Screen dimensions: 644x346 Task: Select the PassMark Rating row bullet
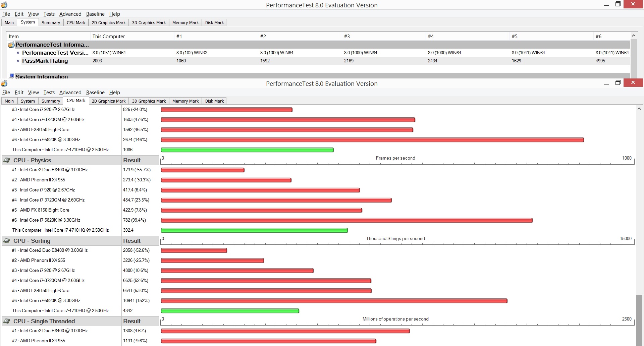(x=18, y=61)
